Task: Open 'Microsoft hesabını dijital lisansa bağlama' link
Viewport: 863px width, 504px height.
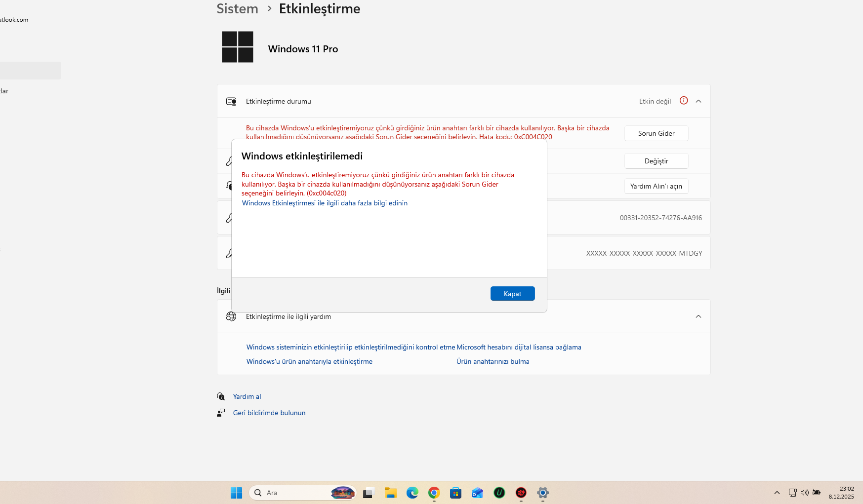Action: [519, 347]
